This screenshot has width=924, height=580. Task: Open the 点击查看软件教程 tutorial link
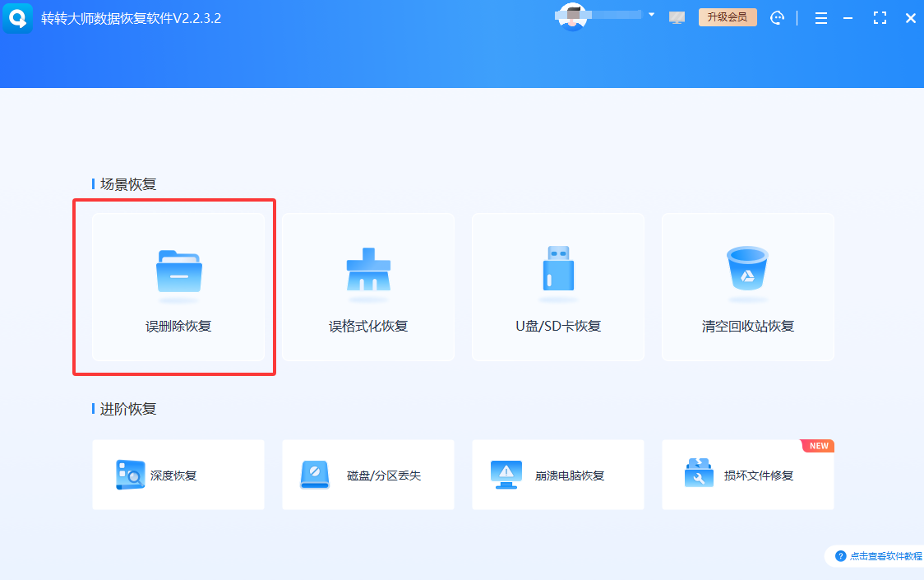pos(885,556)
